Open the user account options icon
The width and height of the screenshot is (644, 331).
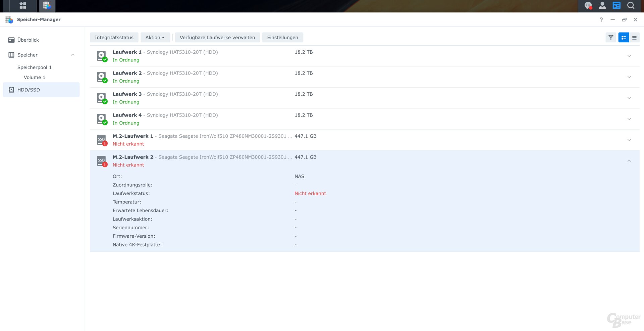[x=602, y=6]
